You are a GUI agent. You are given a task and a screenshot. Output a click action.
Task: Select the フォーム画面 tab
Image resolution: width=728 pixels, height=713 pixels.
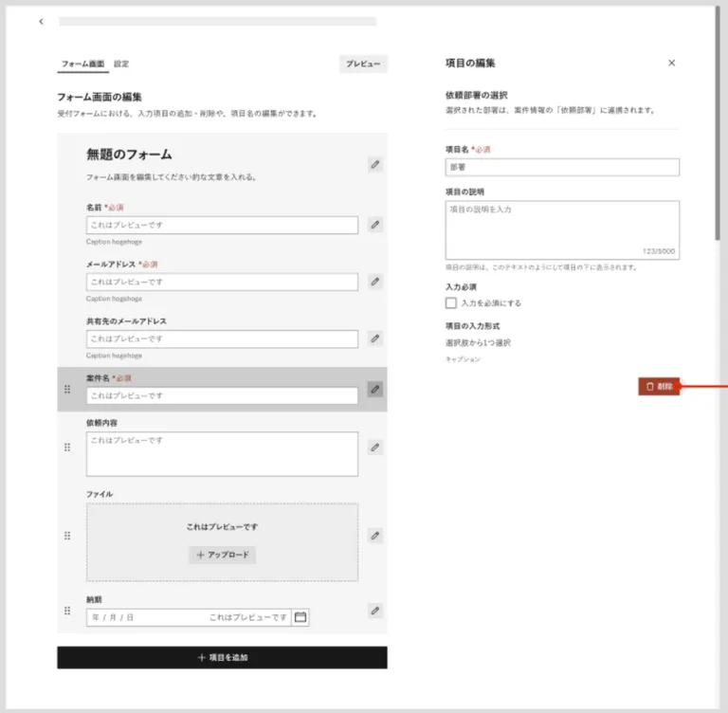tap(83, 64)
